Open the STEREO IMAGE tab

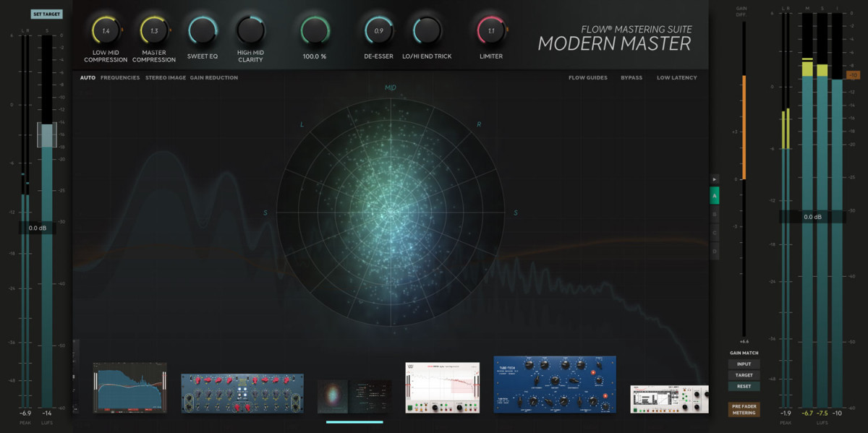tap(166, 77)
